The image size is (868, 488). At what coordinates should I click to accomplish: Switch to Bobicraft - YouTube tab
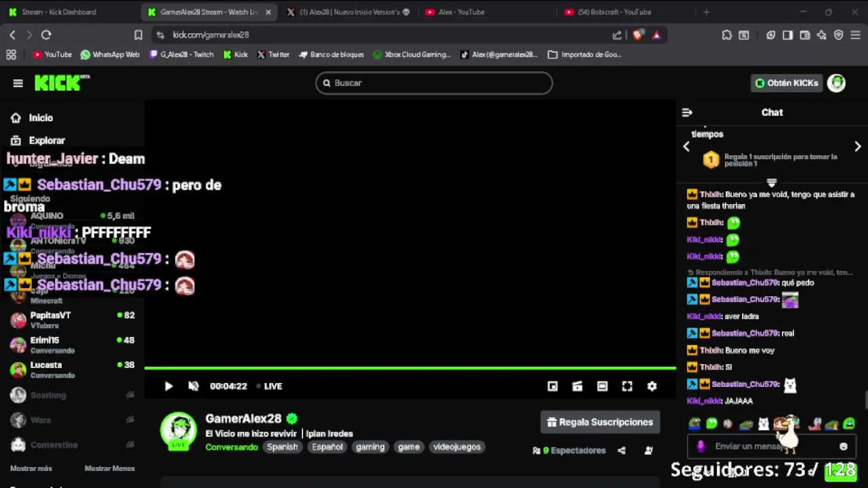click(x=625, y=12)
